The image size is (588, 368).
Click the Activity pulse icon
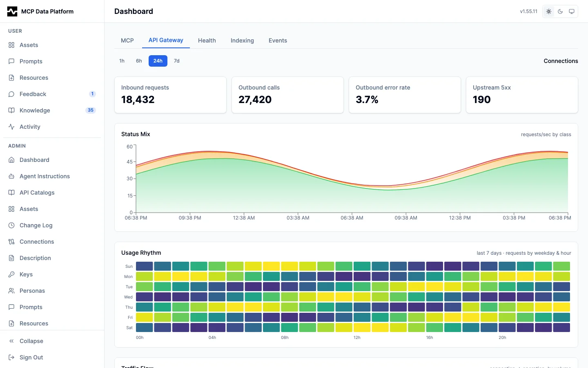(11, 127)
